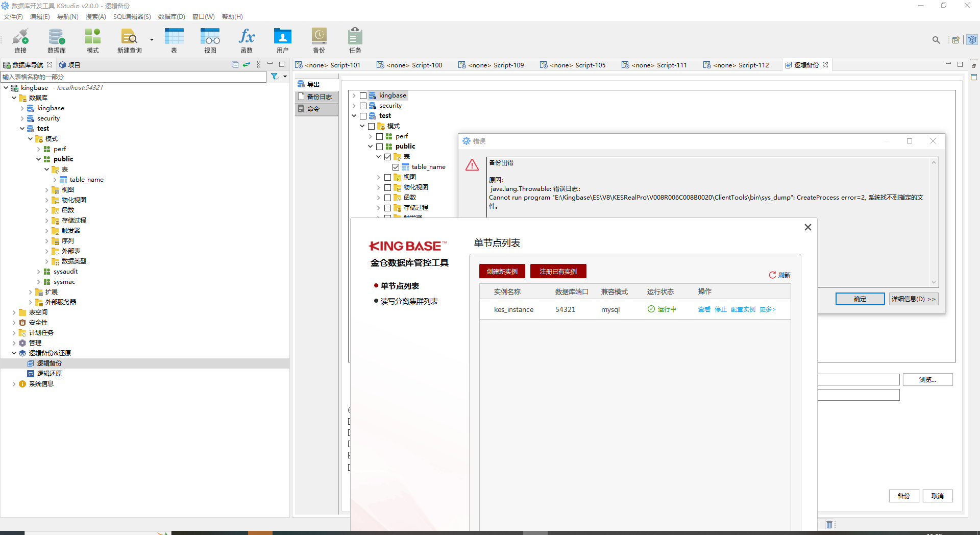Click the table name filter input field
The height and width of the screenshot is (535, 980).
click(133, 77)
